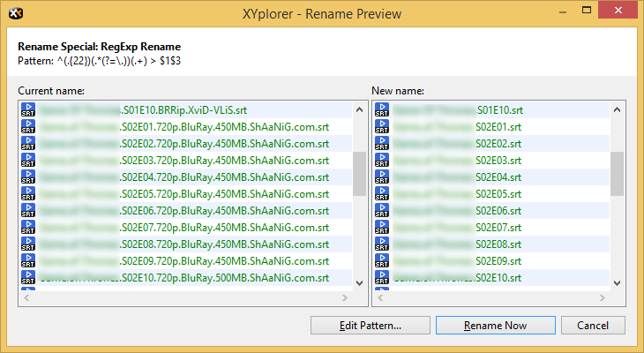This screenshot has width=644, height=353.
Task: Click SRT icon beside S02E06.720p current file
Action: (x=28, y=211)
